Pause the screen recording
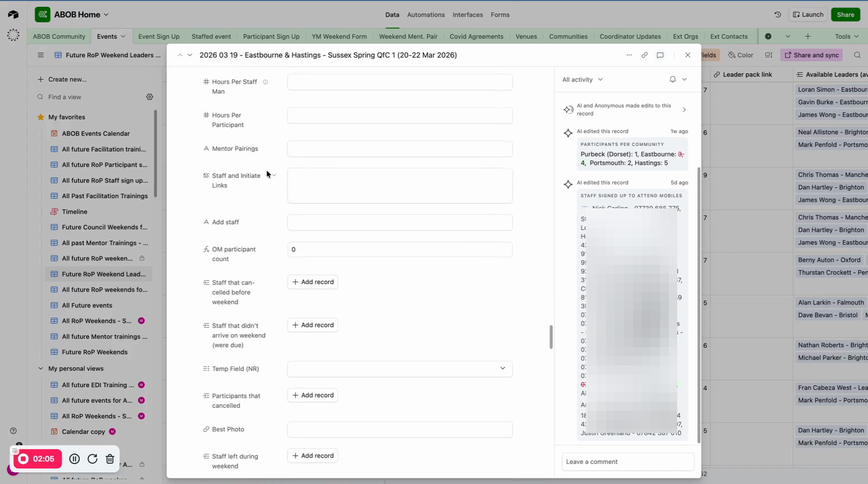 coord(74,459)
